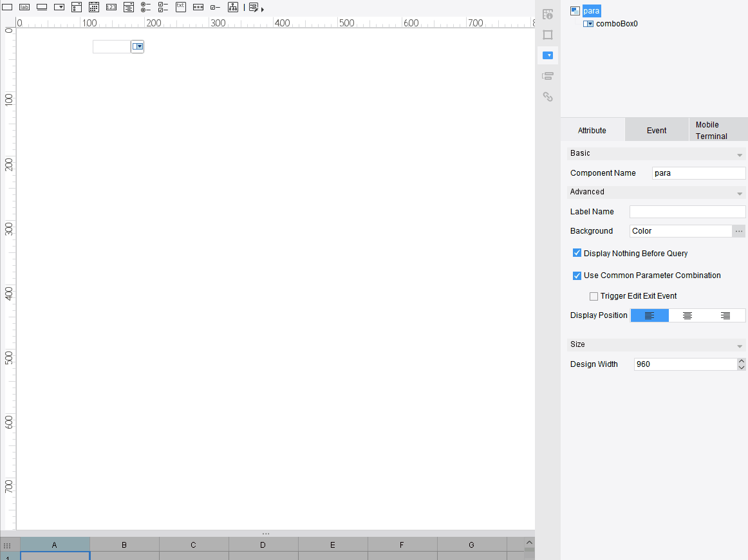
Task: Enable Trigger Edit Exit Event
Action: 594,295
